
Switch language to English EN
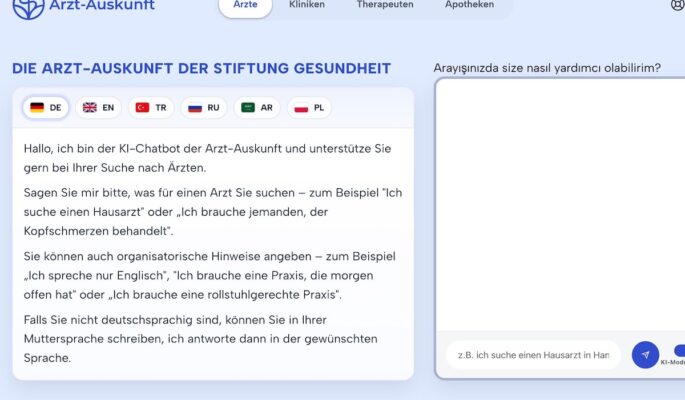(98, 107)
